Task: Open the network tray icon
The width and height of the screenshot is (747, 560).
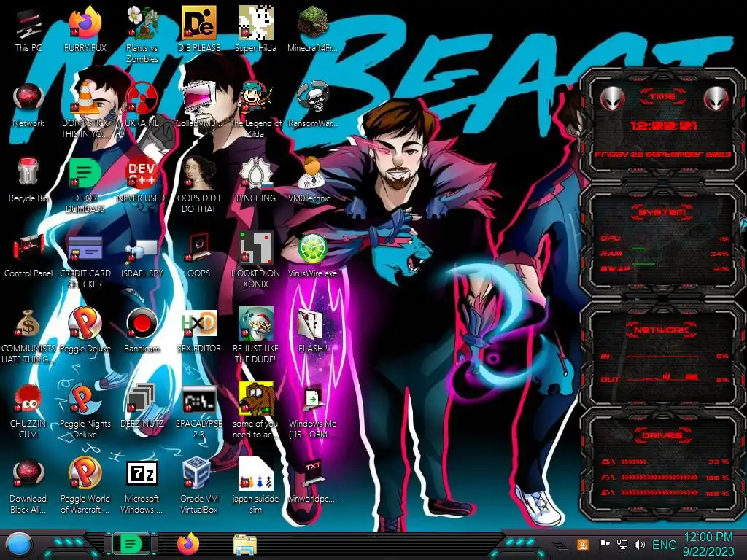Action: point(622,545)
